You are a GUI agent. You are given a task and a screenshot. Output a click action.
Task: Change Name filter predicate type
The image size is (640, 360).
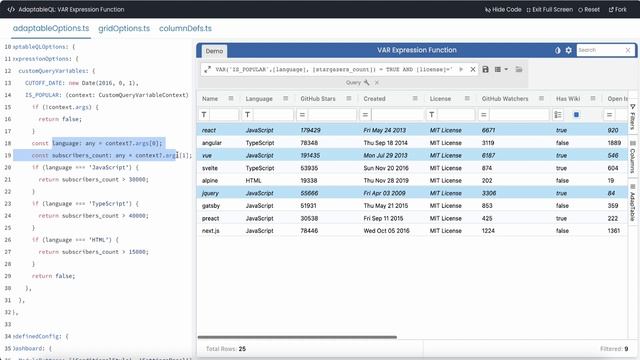pos(204,115)
